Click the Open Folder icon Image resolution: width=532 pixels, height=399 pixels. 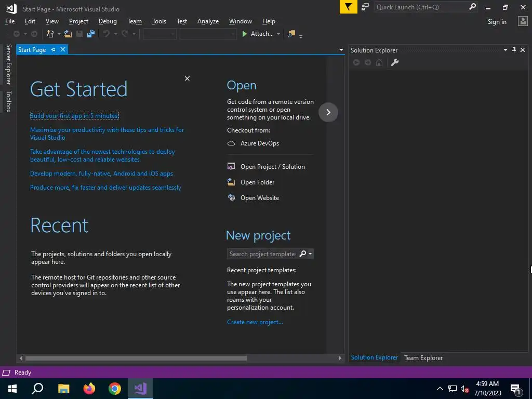pos(231,182)
